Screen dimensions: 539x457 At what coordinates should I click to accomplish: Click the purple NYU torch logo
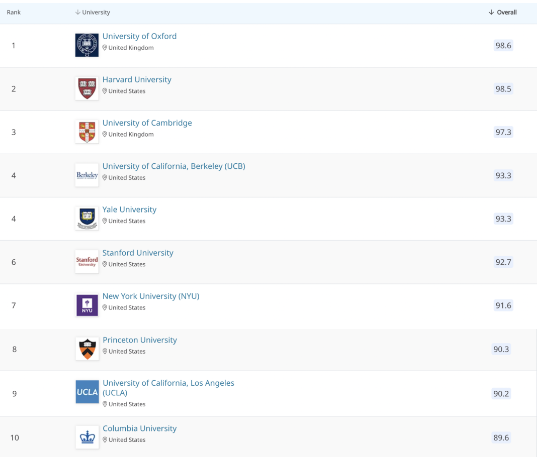(87, 305)
